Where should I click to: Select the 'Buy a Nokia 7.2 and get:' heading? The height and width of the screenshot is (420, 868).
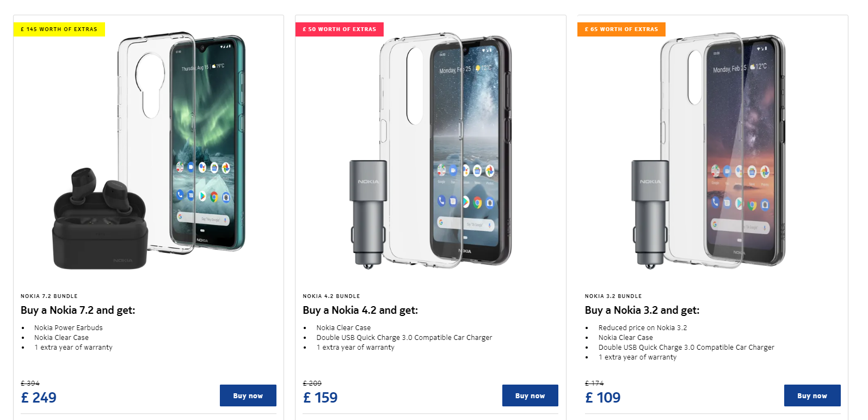click(x=78, y=311)
